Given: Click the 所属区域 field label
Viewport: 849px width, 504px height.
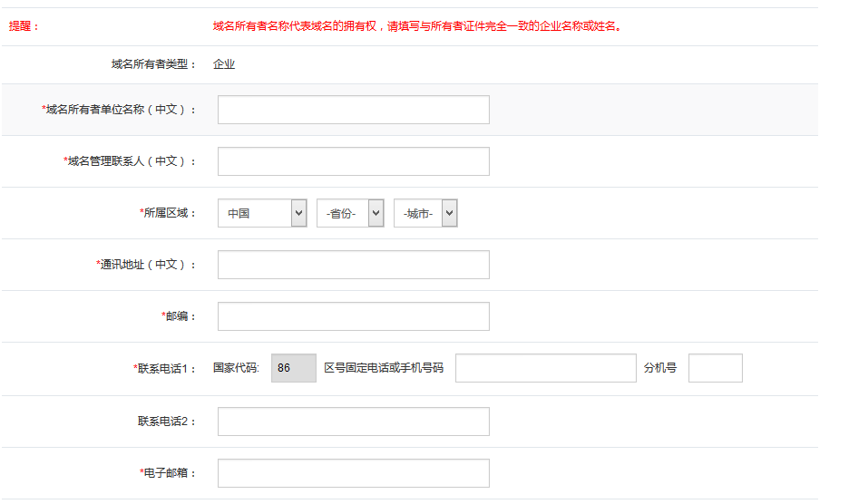Looking at the screenshot, I should point(168,213).
